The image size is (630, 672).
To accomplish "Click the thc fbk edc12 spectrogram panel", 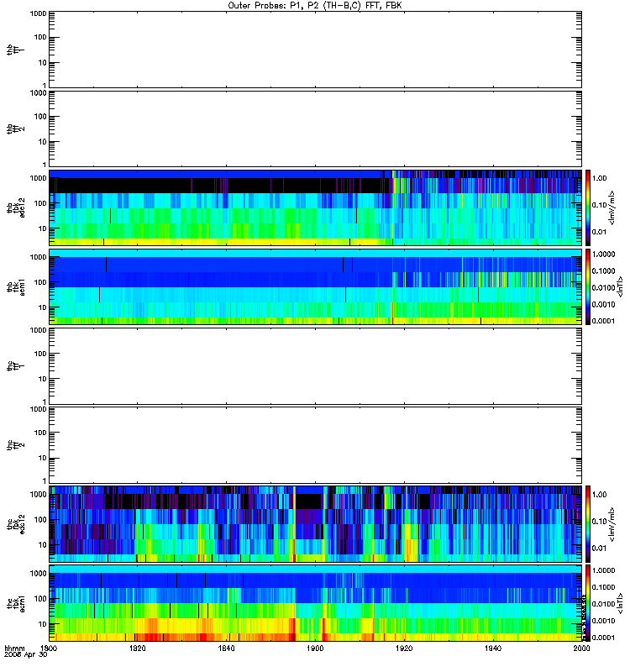I will pos(315,524).
